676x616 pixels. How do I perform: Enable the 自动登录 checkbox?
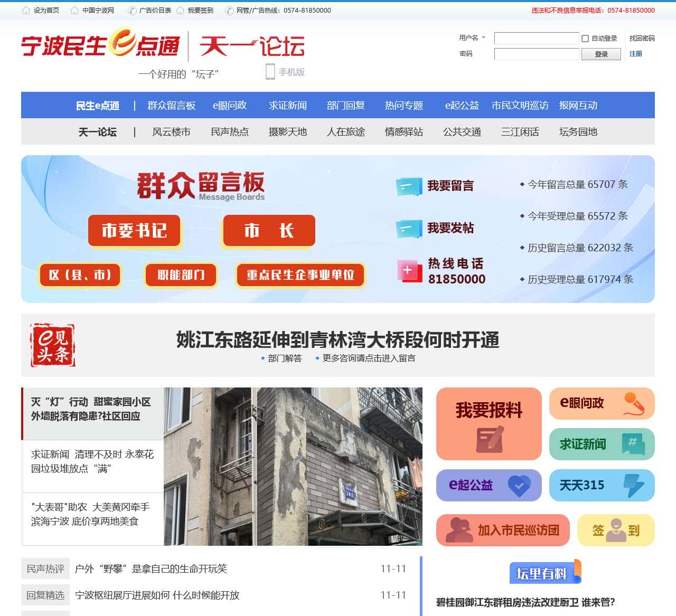[584, 38]
